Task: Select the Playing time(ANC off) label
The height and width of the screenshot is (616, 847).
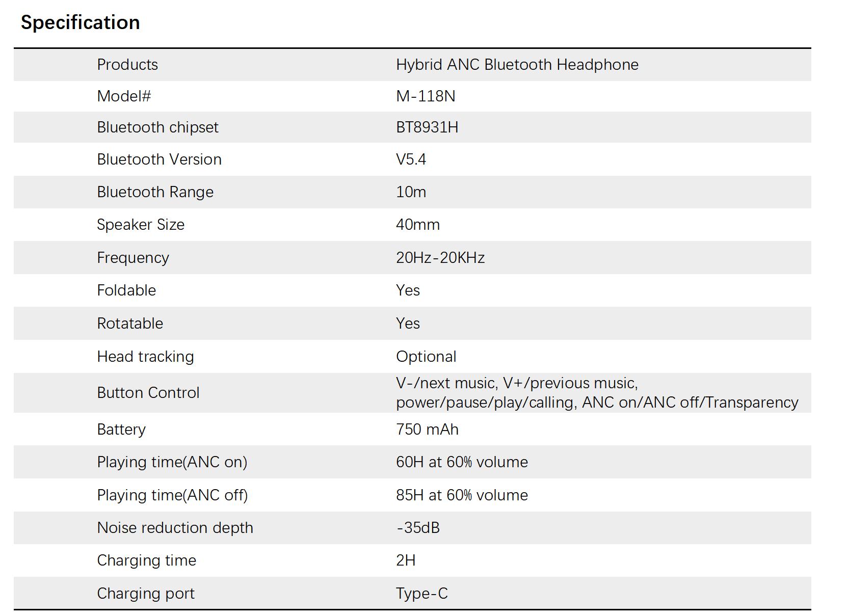Action: tap(172, 495)
